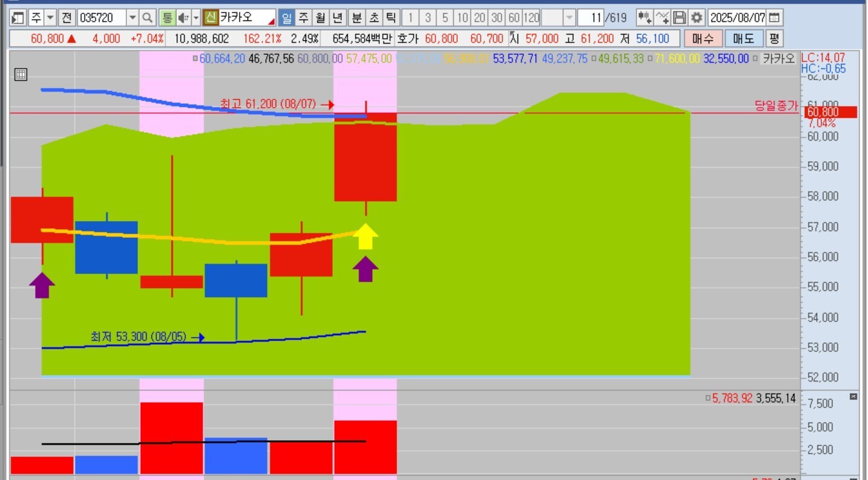This screenshot has height=480, width=868.
Task: Click the stock search magnifier icon
Action: 148,18
